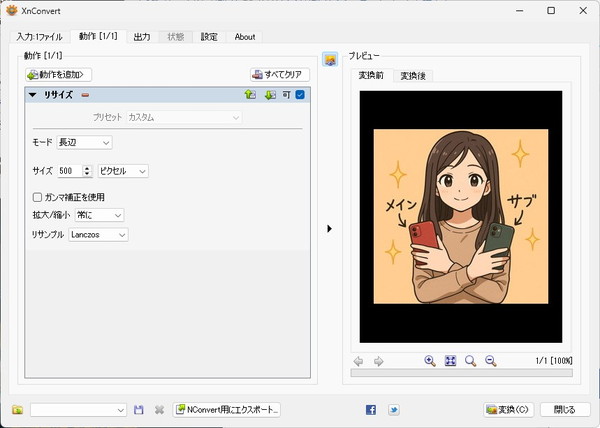The width and height of the screenshot is (600, 428).
Task: Click the zoom out magnifier icon
Action: click(490, 361)
